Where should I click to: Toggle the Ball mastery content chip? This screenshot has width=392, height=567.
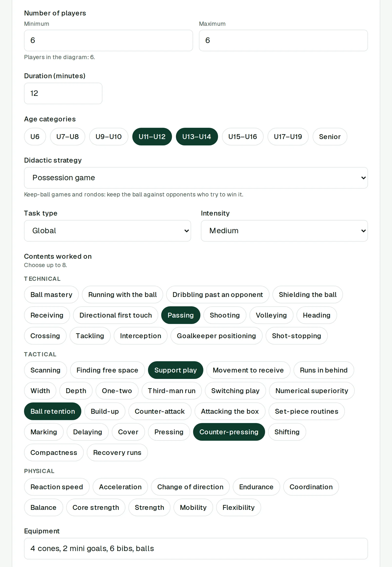tap(51, 295)
